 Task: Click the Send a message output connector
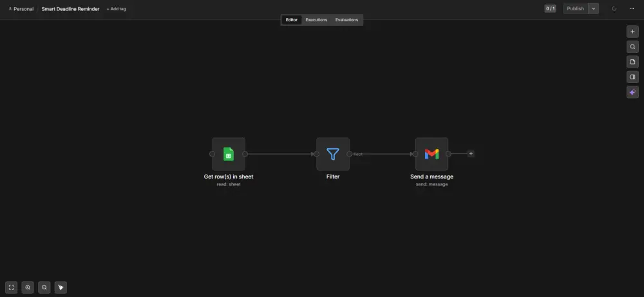tap(448, 154)
